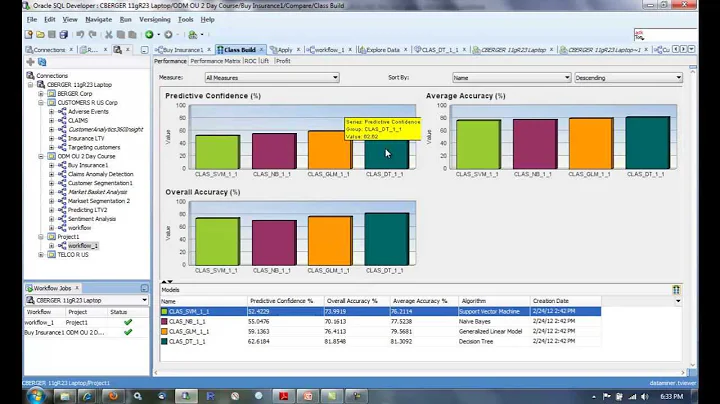
Task: Click the Copy toolbar icon
Action: coord(121,34)
